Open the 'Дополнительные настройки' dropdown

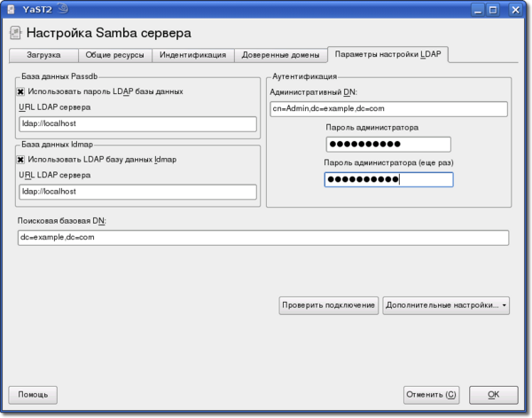coord(446,305)
